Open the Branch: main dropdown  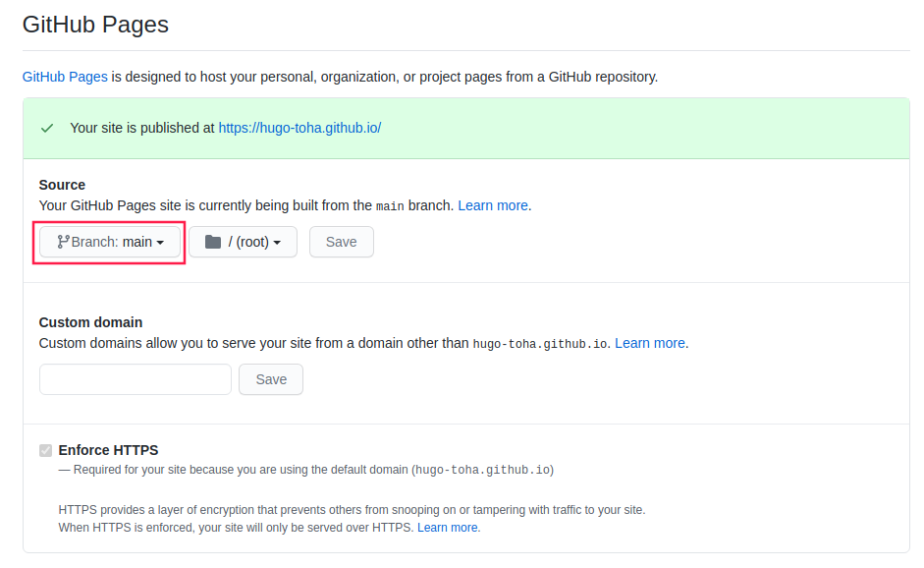[110, 242]
